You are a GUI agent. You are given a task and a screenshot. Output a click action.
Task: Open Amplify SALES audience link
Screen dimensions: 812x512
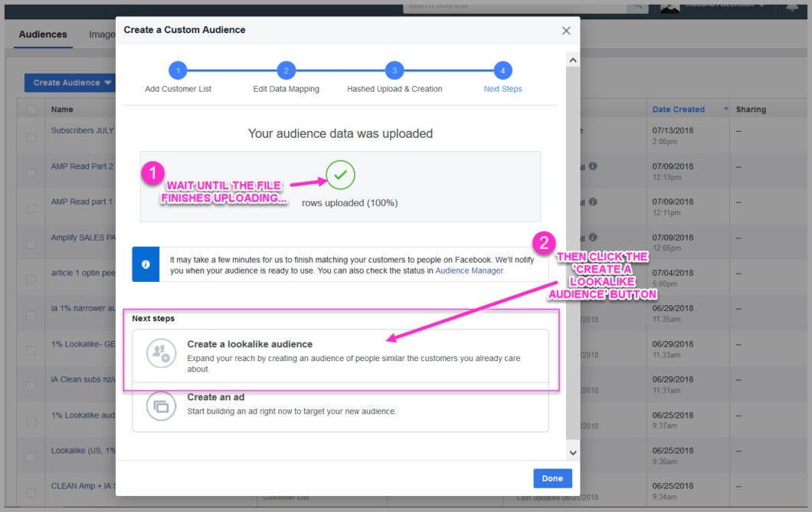pos(83,238)
